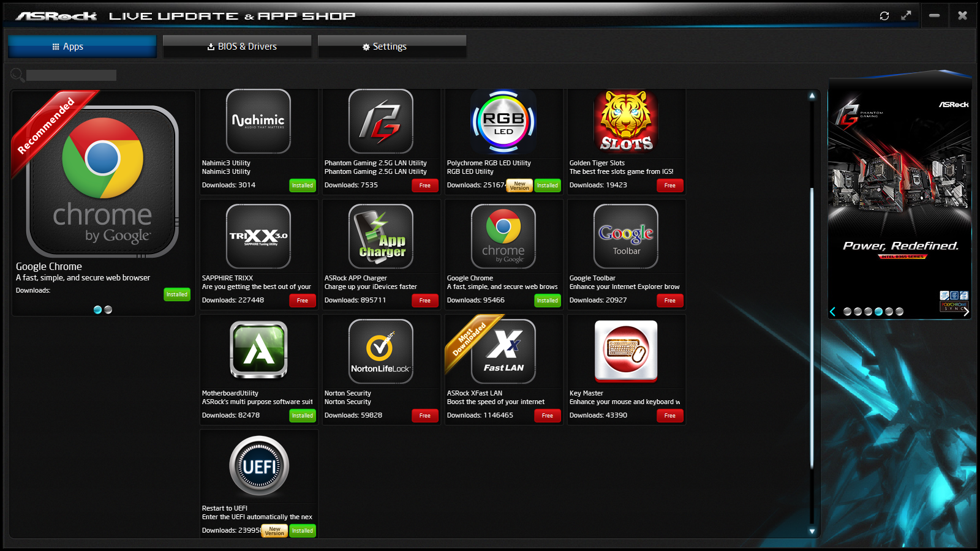Screen dimensions: 980x551
Task: Click the small Google Chrome grid icon
Action: point(503,236)
